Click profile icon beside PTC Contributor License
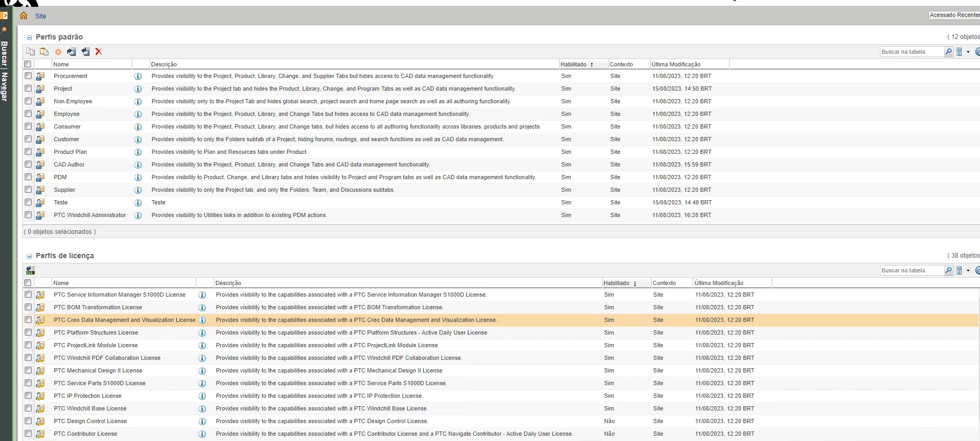Screen dimensions: 980x441 click(x=40, y=434)
